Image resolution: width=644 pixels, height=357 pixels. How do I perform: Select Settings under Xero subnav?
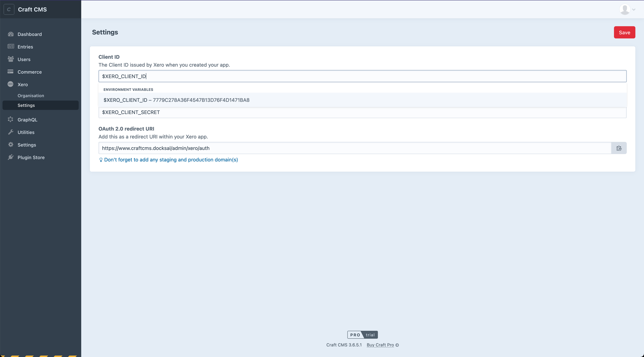pos(26,105)
